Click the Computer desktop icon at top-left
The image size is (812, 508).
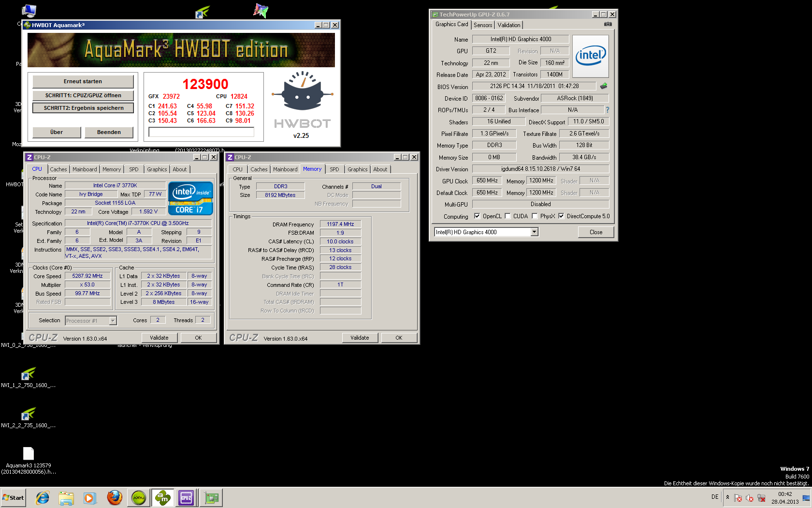[29, 11]
